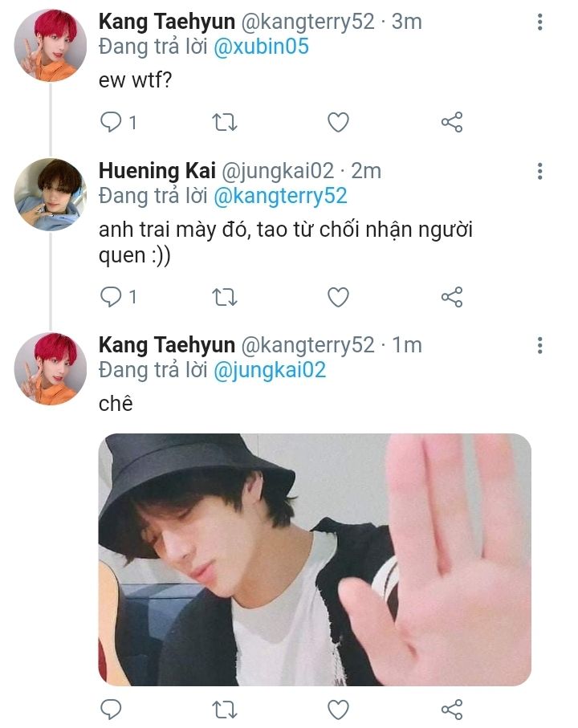Reply to the "ew wtf?" tweet
Viewport: 578px width, 728px height.
click(110, 123)
